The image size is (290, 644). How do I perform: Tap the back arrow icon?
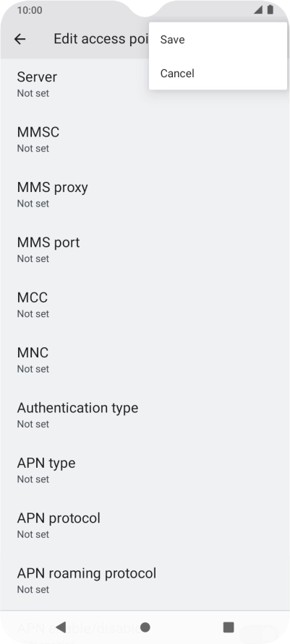tap(20, 39)
